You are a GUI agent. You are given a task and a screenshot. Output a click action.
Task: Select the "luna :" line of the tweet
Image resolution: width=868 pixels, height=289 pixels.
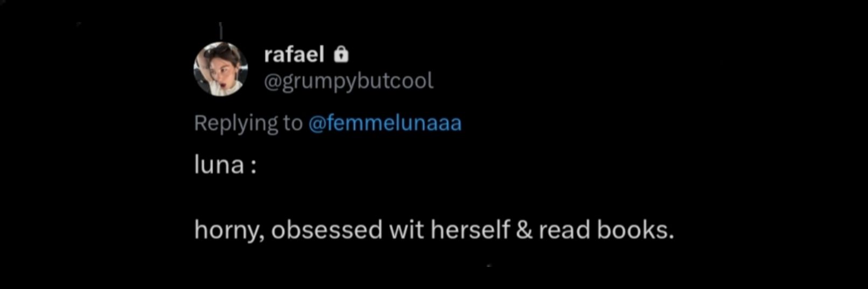[225, 165]
